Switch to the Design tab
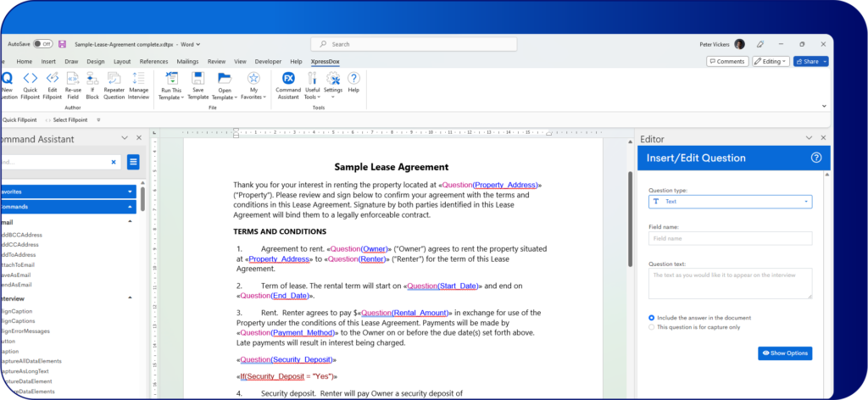Screen dimensions: 868x400 tap(95, 61)
